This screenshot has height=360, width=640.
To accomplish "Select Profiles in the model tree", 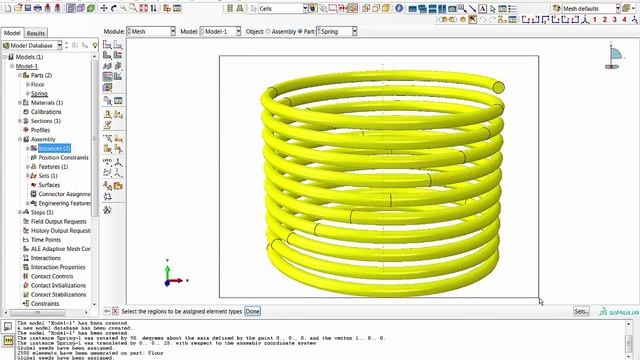I will coord(40,130).
